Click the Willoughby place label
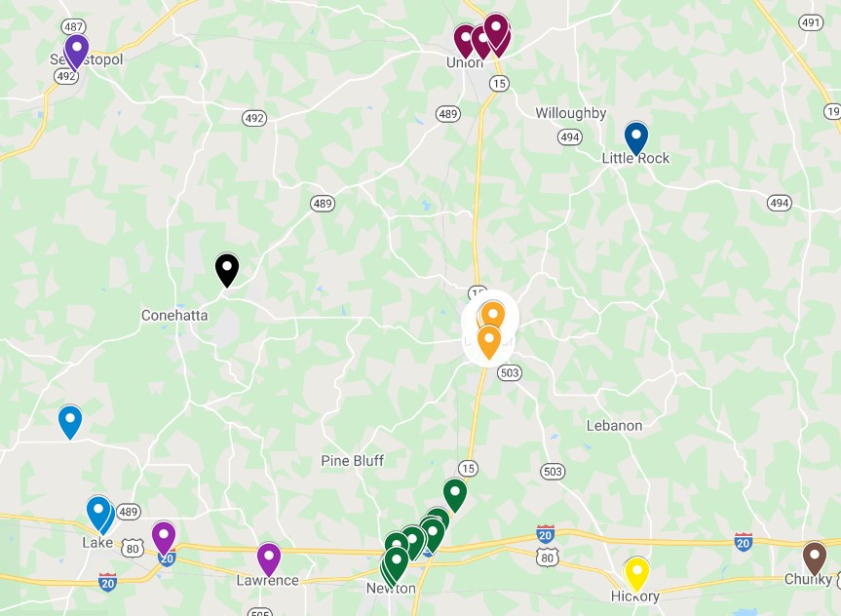This screenshot has width=841, height=616. tap(571, 113)
